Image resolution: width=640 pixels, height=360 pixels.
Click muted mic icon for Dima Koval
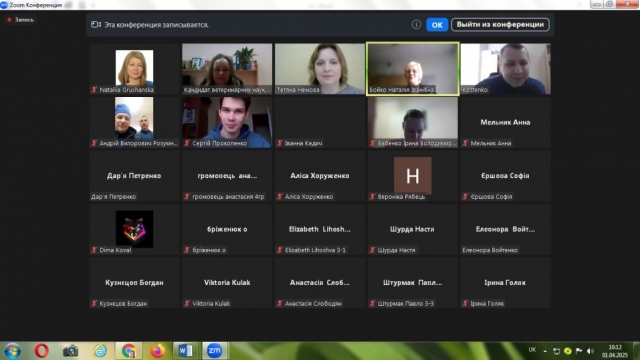point(94,250)
